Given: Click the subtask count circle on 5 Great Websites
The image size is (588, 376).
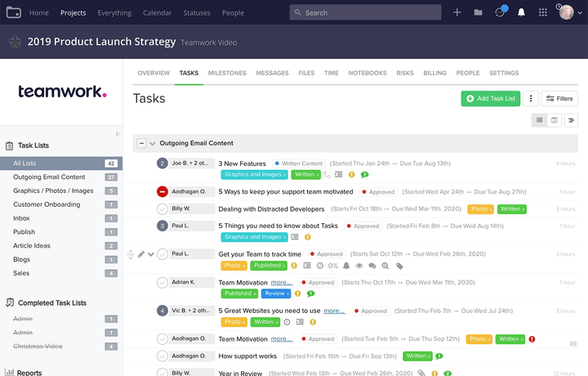Looking at the screenshot, I should [163, 311].
